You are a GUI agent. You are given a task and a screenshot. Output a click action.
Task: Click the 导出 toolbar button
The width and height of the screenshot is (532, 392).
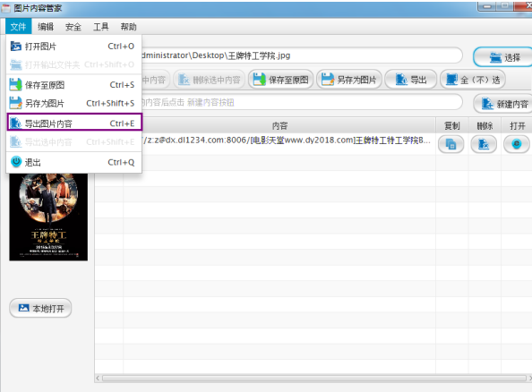point(411,80)
